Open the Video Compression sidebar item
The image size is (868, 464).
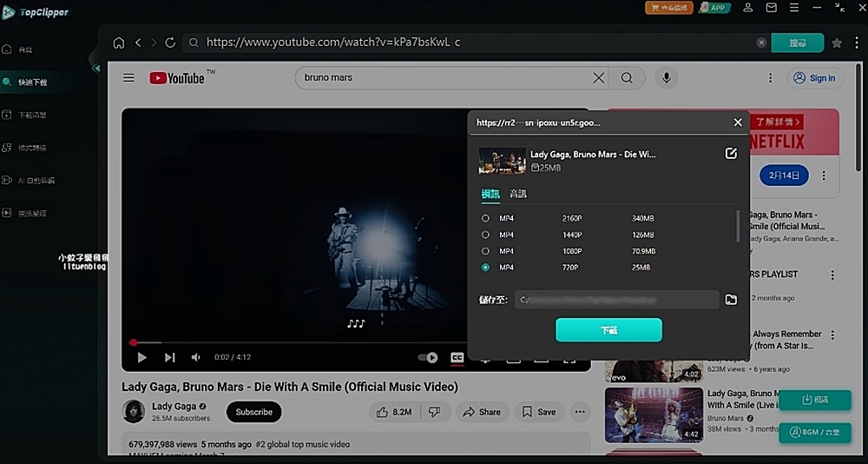coord(24,213)
